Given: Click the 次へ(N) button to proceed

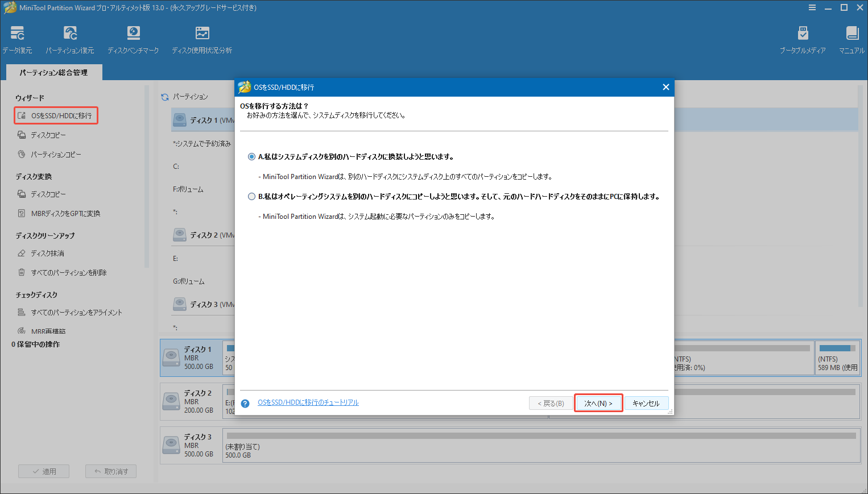Looking at the screenshot, I should point(598,402).
